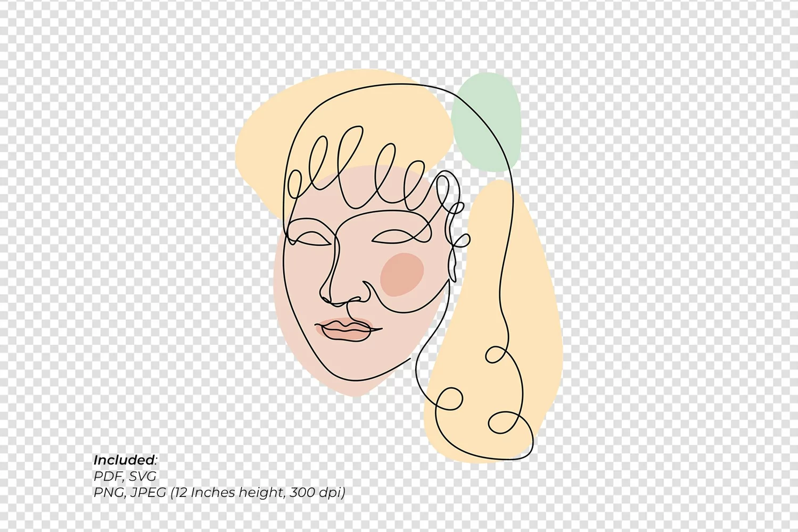This screenshot has height=532, width=798.
Task: Click the '12 Inches height' text
Action: [229, 492]
